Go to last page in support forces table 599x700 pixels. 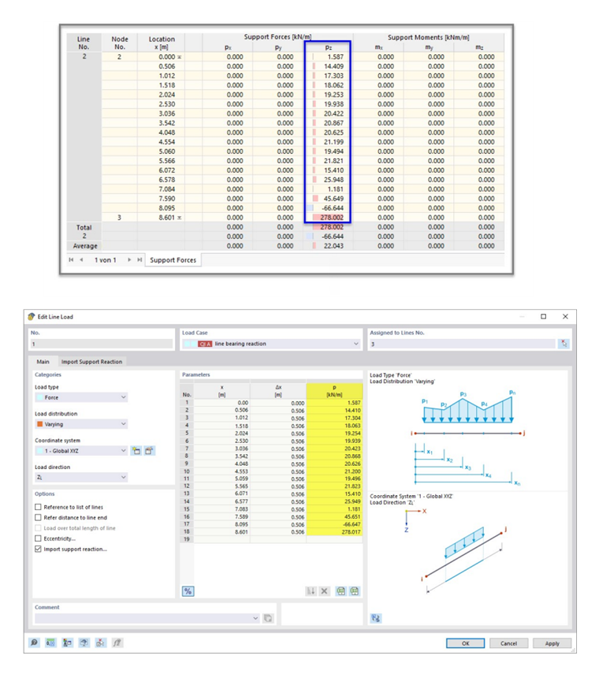(140, 260)
